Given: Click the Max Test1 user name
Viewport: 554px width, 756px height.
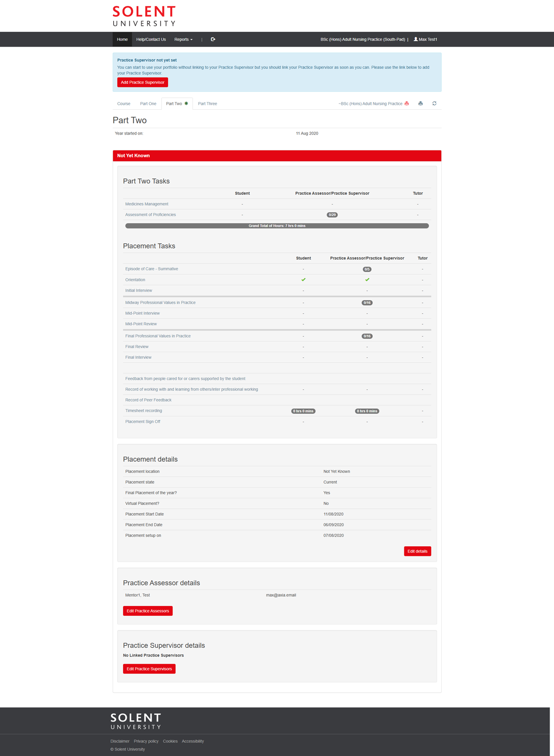Looking at the screenshot, I should [x=428, y=39].
